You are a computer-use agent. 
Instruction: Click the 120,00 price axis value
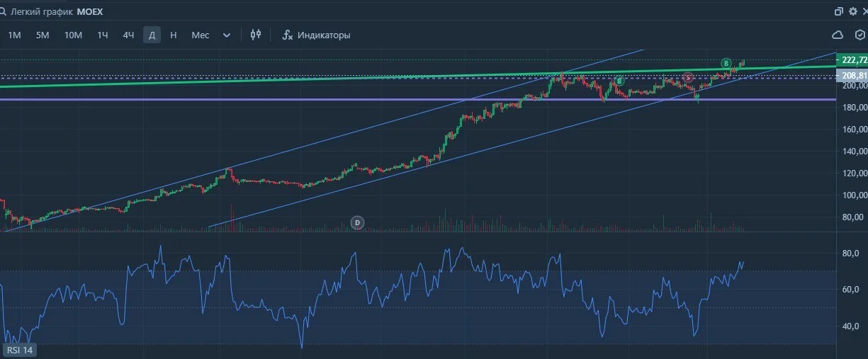pyautogui.click(x=855, y=173)
